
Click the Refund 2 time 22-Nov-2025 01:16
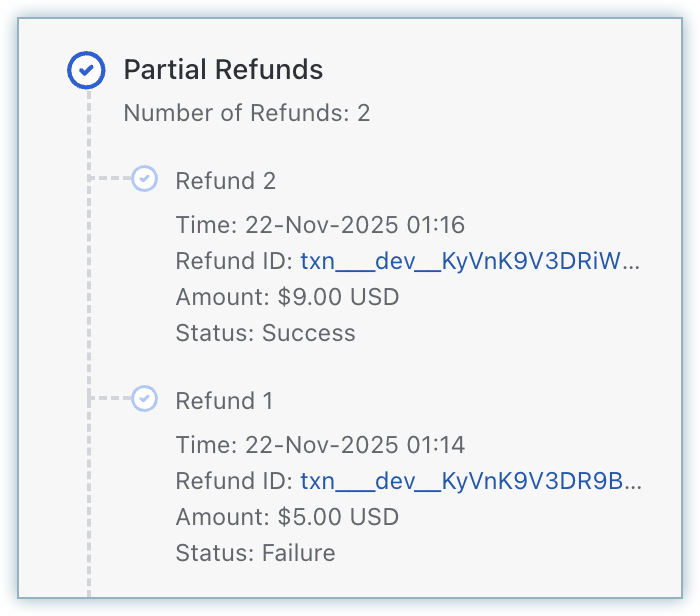[x=320, y=225]
